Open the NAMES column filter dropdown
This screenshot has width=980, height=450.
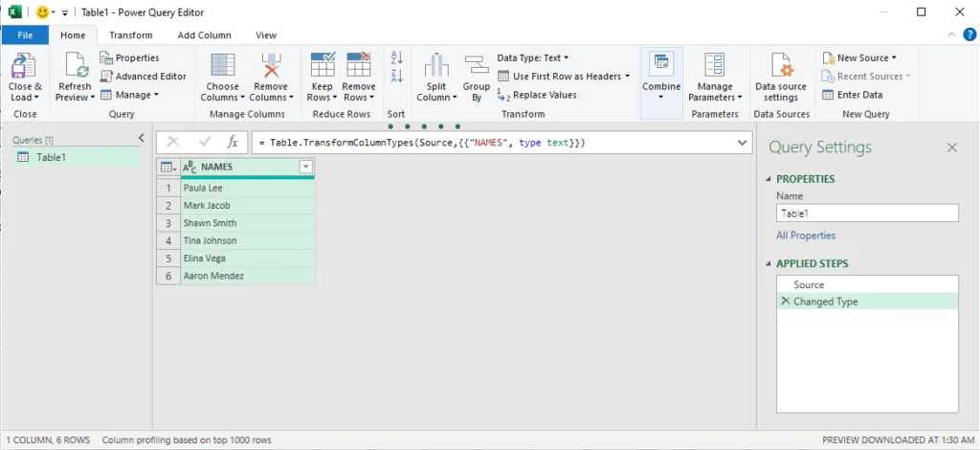point(305,167)
